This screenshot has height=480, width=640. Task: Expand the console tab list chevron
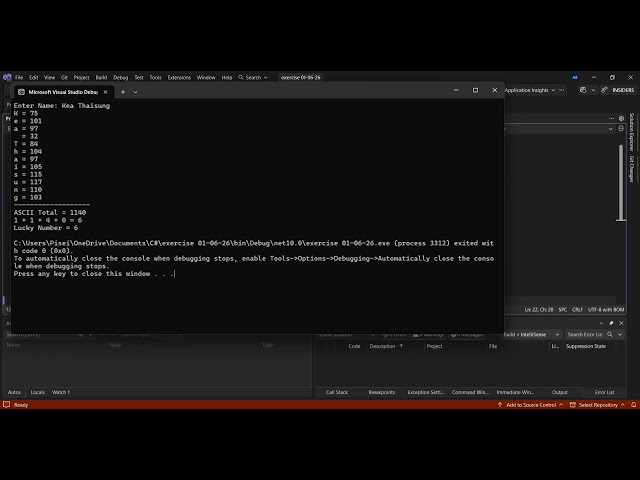(136, 92)
